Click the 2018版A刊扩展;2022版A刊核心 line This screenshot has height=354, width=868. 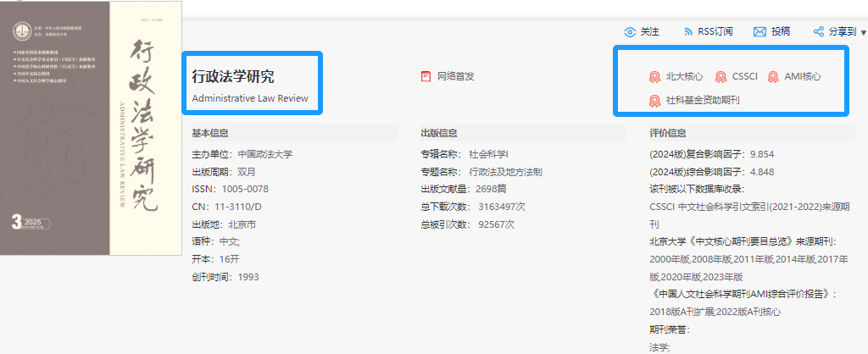(715, 312)
